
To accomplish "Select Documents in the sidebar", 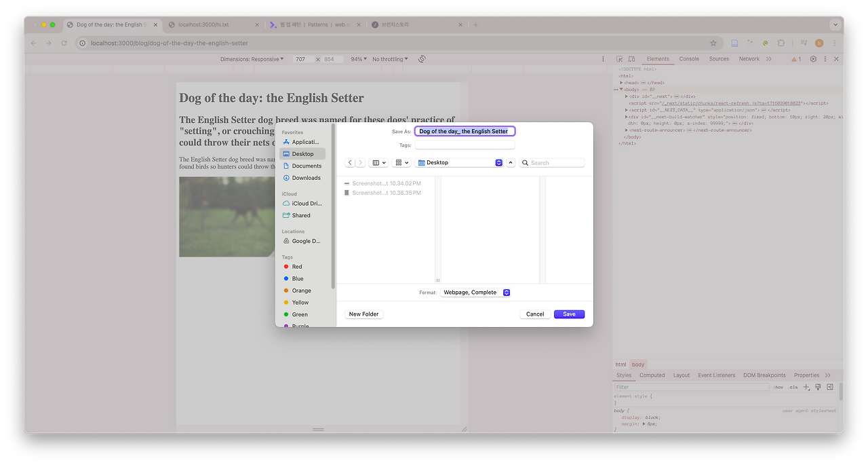I will point(302,166).
